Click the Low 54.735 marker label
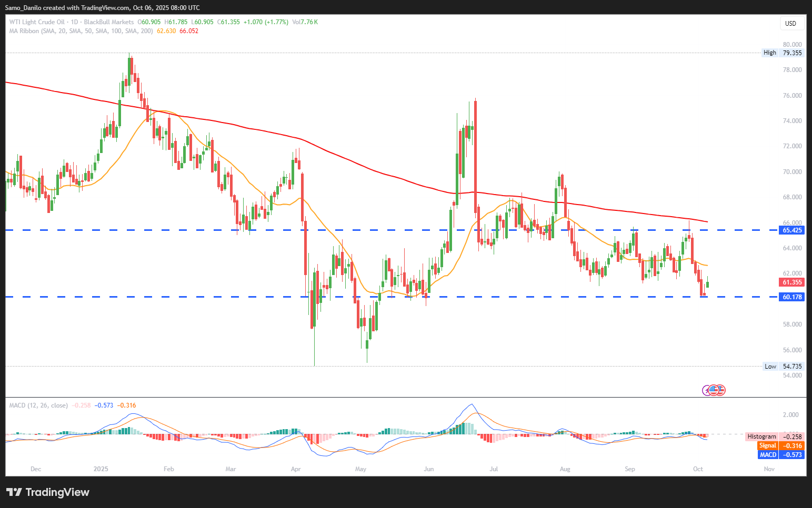The width and height of the screenshot is (812, 508). coord(784,367)
